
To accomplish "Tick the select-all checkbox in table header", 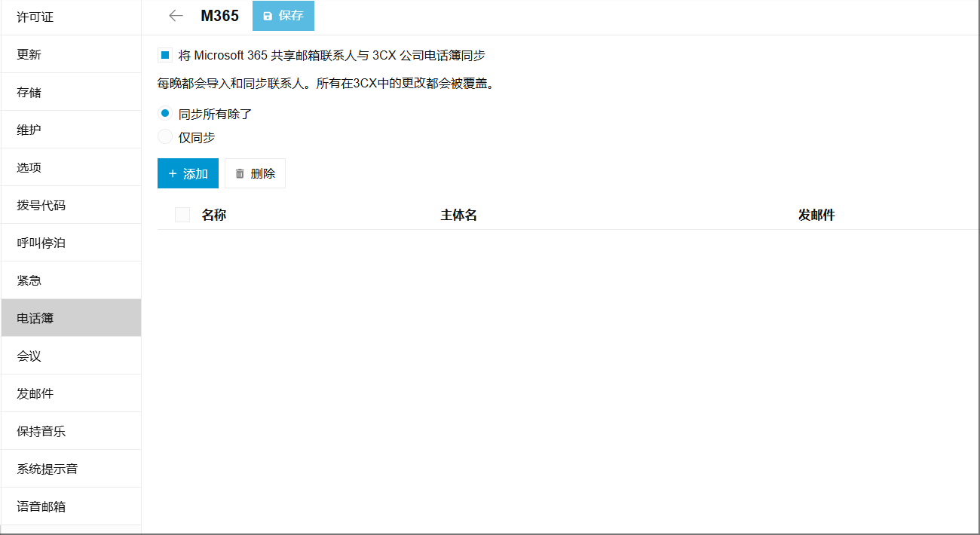I will click(x=182, y=215).
